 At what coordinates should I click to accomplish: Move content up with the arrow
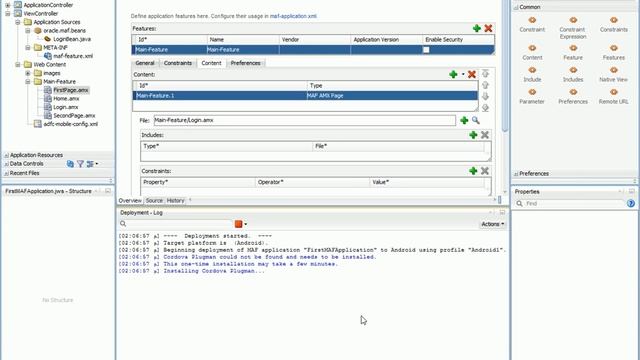tap(485, 85)
